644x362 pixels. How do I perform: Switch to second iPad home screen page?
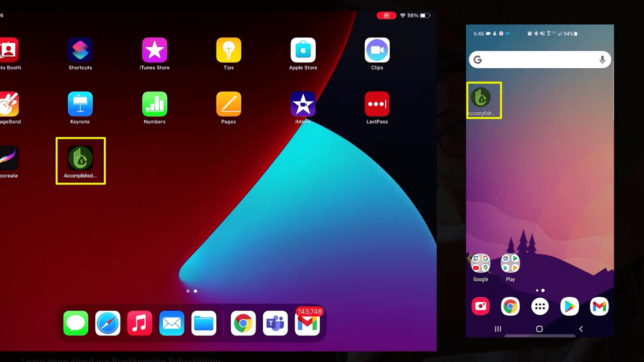point(195,290)
